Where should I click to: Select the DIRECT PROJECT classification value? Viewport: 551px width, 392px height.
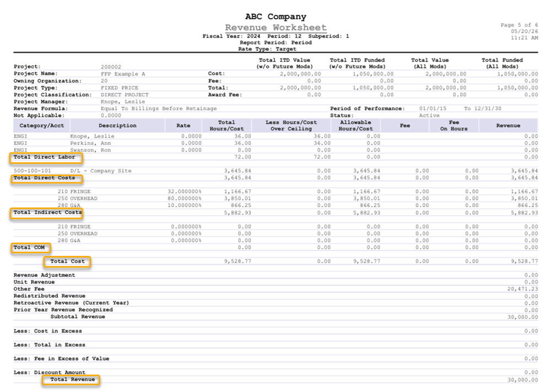point(125,95)
